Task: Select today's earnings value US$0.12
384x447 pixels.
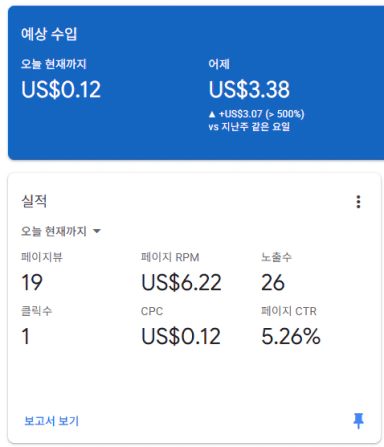Action: coord(61,89)
